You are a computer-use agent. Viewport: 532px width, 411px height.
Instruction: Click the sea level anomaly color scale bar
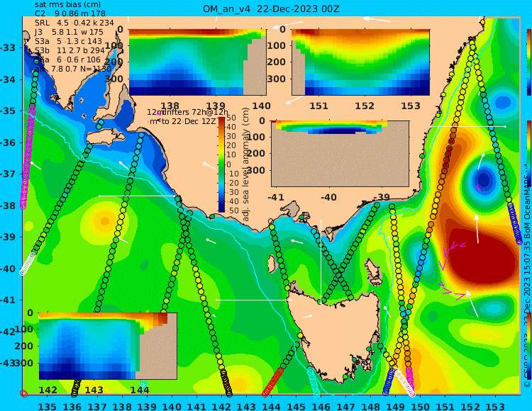pos(221,165)
